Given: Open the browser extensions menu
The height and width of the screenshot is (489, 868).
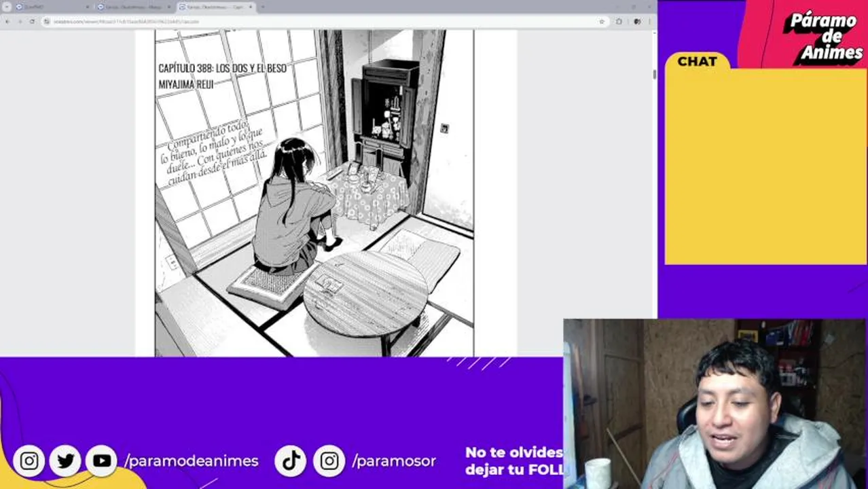Looking at the screenshot, I should click(619, 21).
